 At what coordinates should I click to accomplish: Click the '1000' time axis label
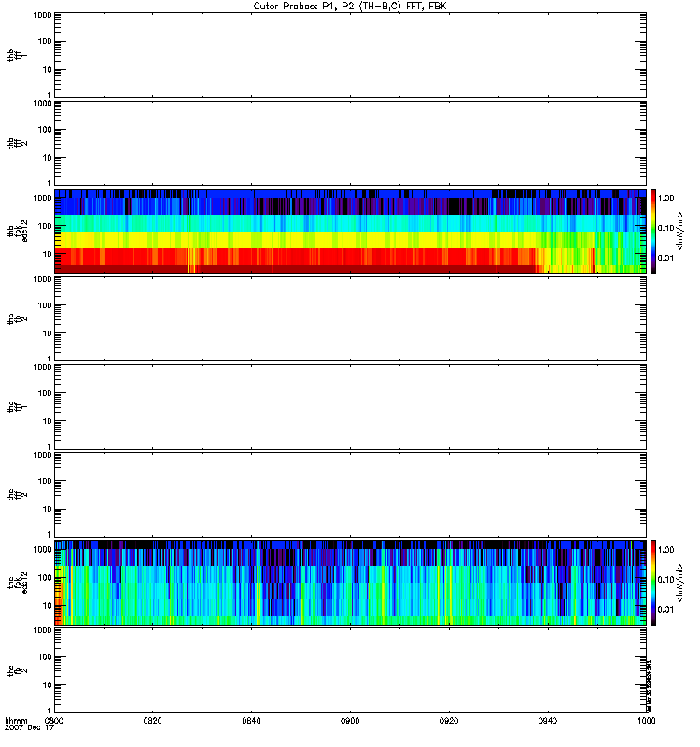(x=646, y=721)
